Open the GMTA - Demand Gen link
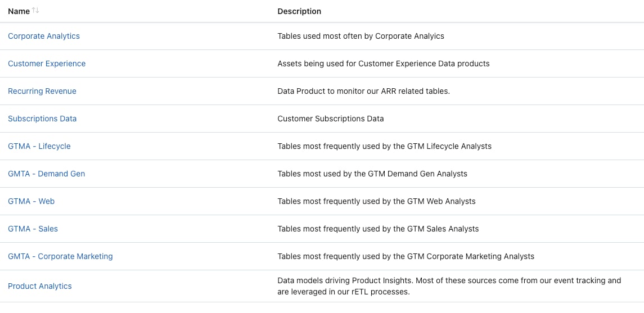 click(47, 174)
